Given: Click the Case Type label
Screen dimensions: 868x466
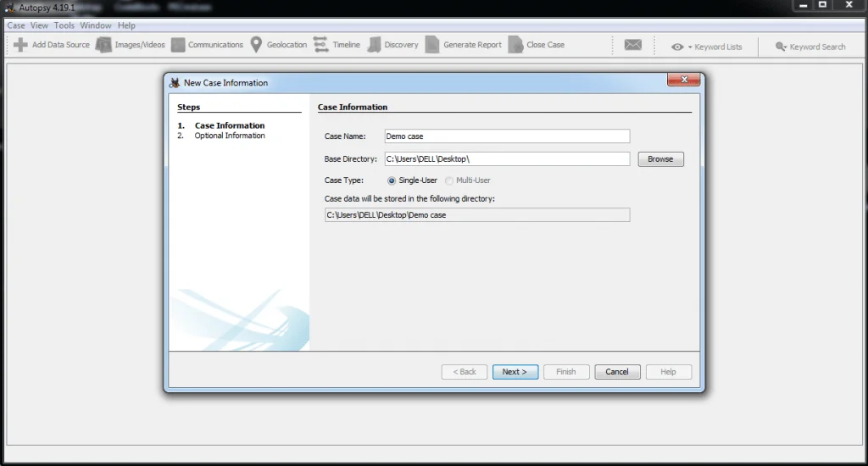Looking at the screenshot, I should pos(344,180).
